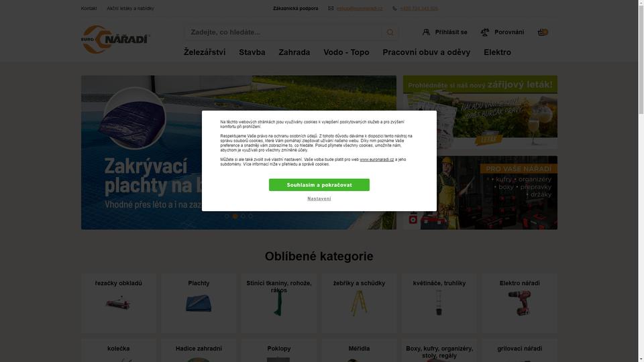The height and width of the screenshot is (362, 644).
Task: Click the comparison scales icon
Action: [484, 32]
